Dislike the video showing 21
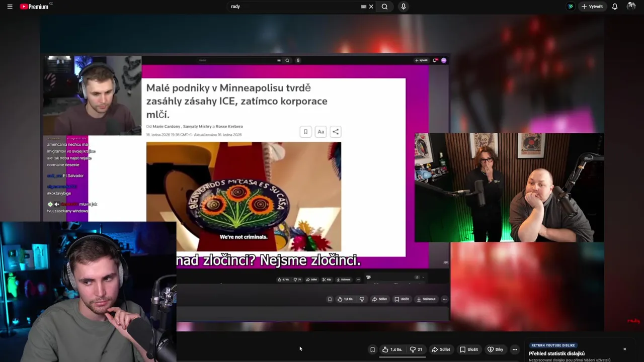 coord(416,349)
